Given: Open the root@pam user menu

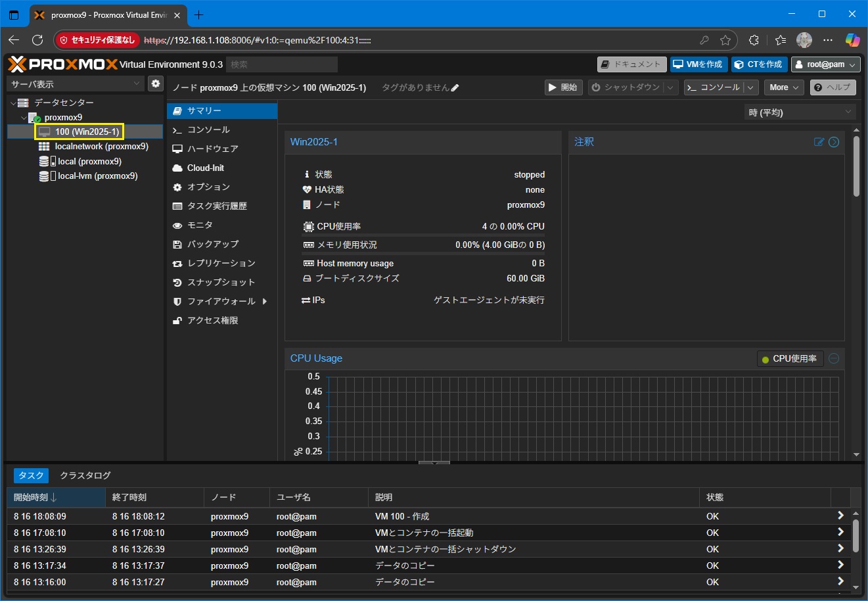Looking at the screenshot, I should (825, 64).
